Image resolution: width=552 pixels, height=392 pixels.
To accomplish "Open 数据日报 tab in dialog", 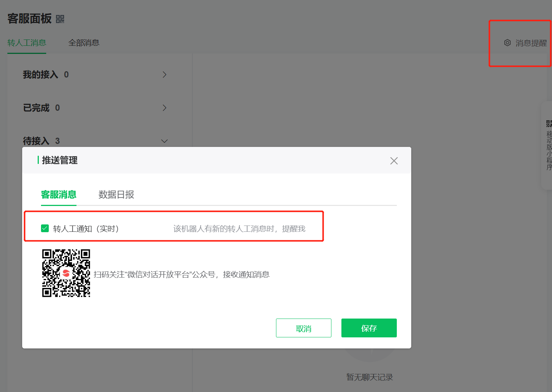I will point(116,195).
